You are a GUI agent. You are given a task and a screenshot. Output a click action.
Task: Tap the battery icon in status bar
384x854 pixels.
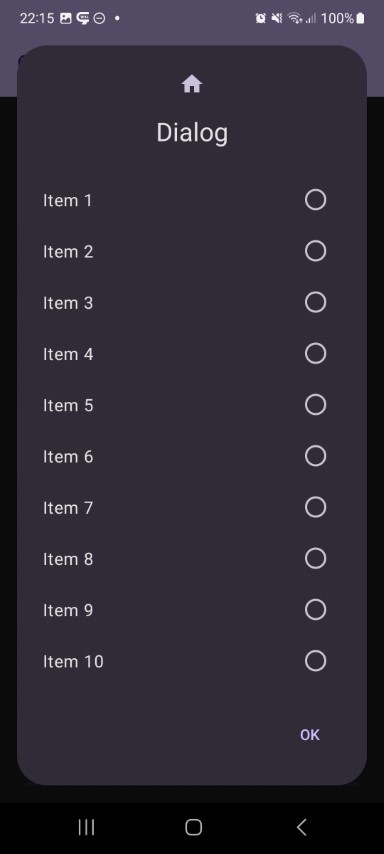tap(360, 19)
